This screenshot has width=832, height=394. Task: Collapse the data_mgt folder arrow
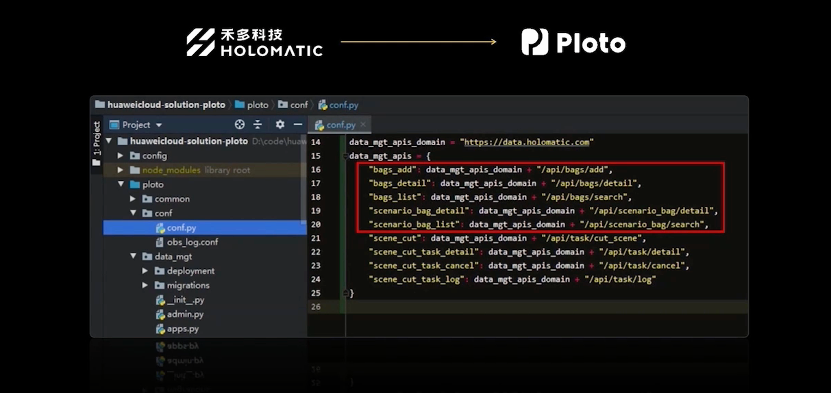coord(133,257)
